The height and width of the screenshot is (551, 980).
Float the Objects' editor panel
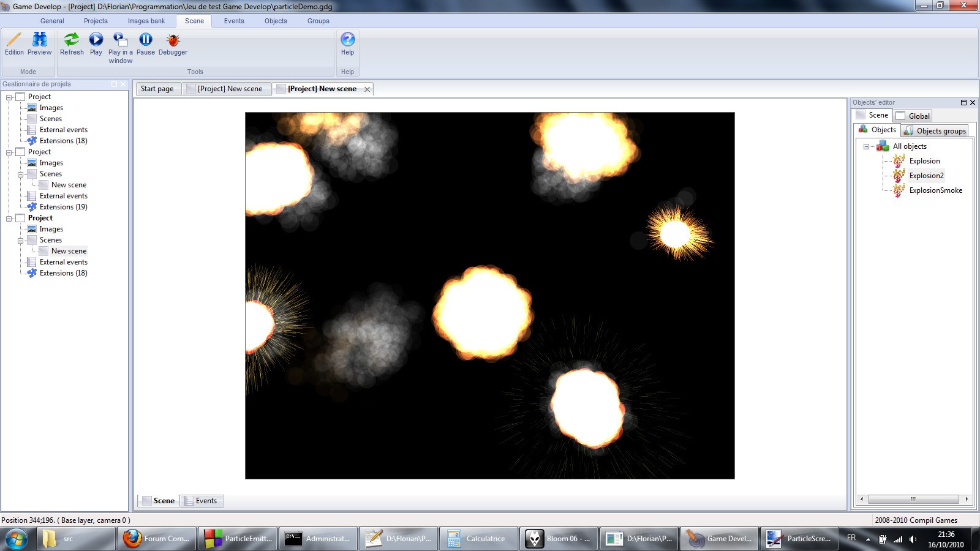click(963, 102)
